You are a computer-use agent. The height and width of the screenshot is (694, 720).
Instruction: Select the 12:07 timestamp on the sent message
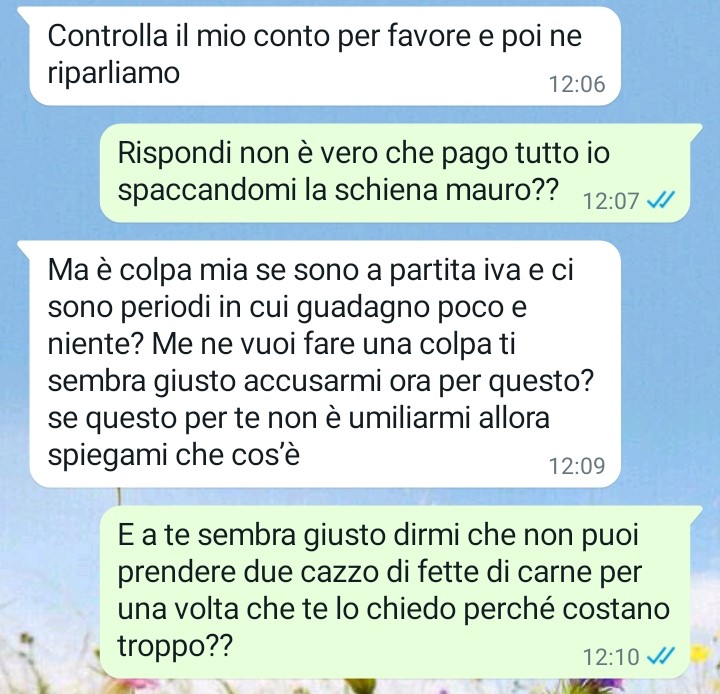pyautogui.click(x=611, y=201)
